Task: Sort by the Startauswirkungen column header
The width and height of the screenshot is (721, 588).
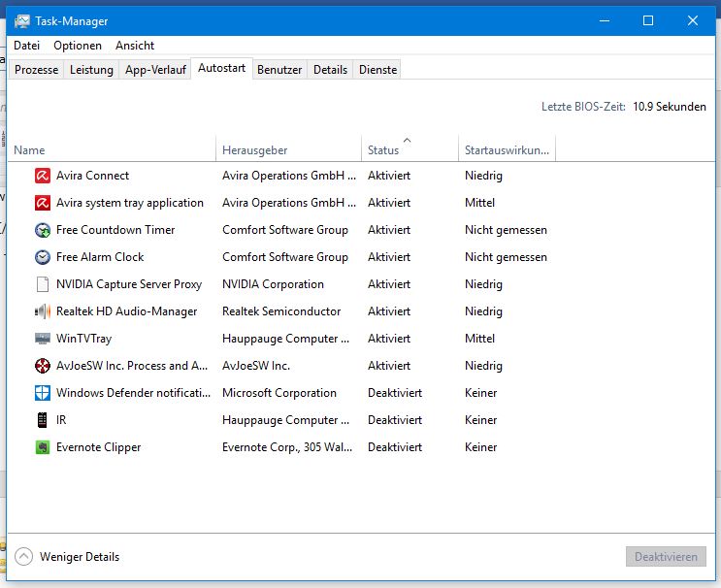Action: pyautogui.click(x=507, y=149)
